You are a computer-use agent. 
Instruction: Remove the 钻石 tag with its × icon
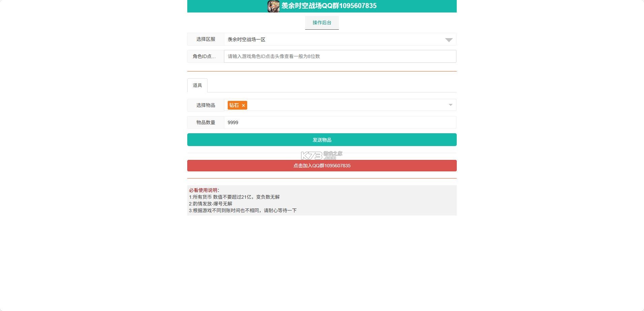[x=243, y=106]
